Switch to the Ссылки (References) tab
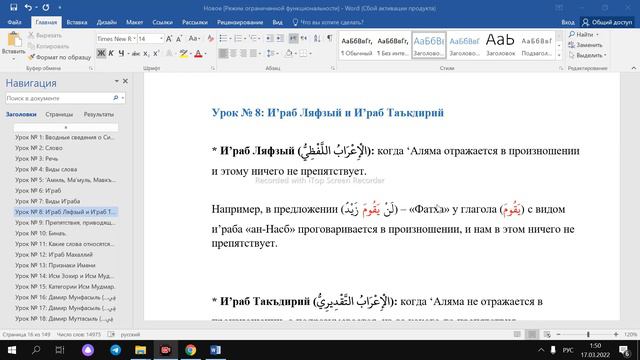 tap(162, 22)
